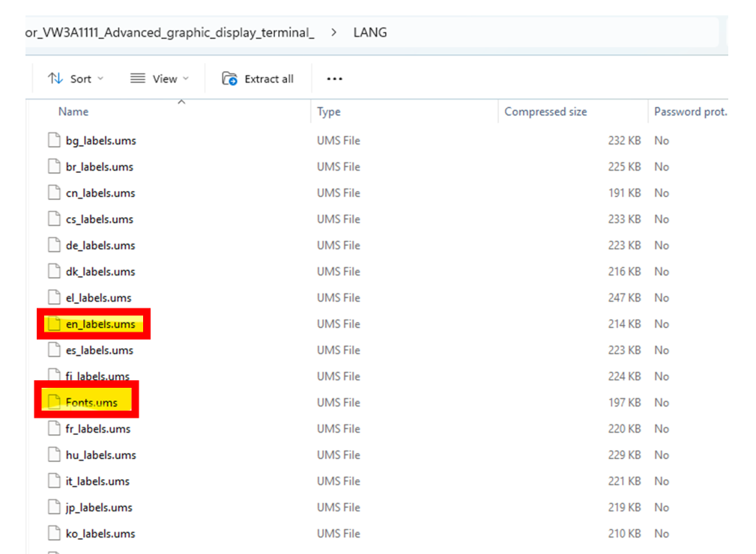
Task: Click the 191 KB size cell
Action: click(x=624, y=192)
